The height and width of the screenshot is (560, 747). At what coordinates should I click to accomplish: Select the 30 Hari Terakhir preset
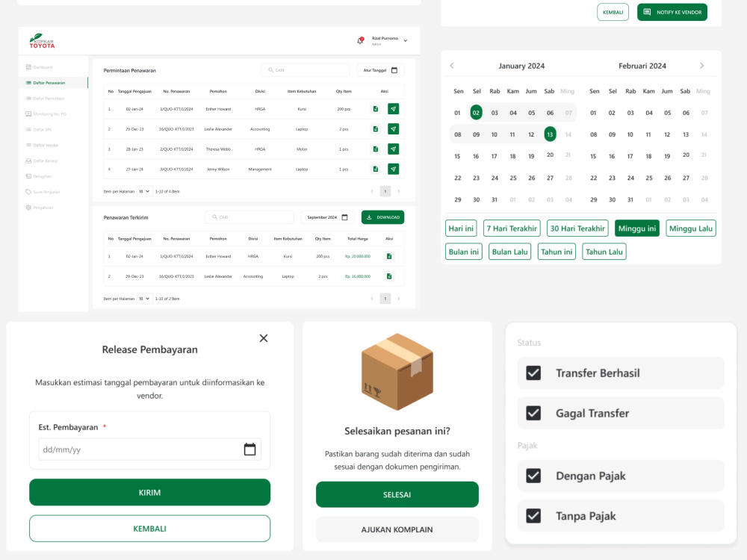tap(577, 228)
